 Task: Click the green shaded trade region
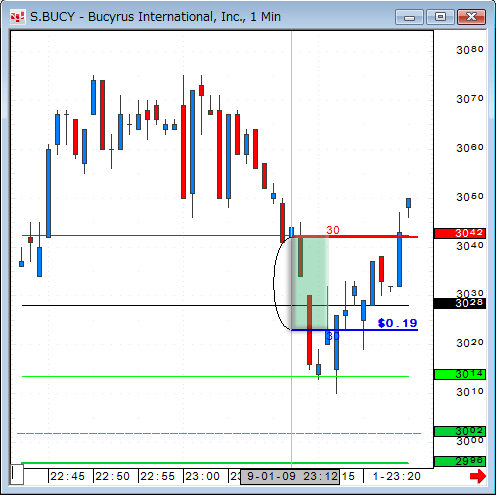[310, 283]
